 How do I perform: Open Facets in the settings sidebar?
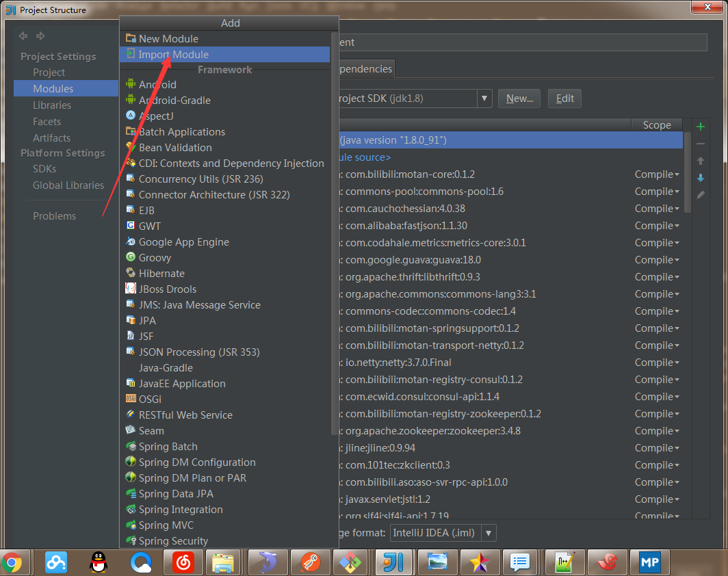click(47, 122)
